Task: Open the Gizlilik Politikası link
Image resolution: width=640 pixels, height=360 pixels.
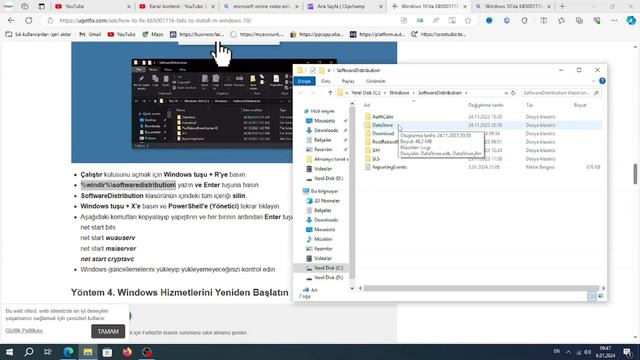Action: click(x=24, y=330)
